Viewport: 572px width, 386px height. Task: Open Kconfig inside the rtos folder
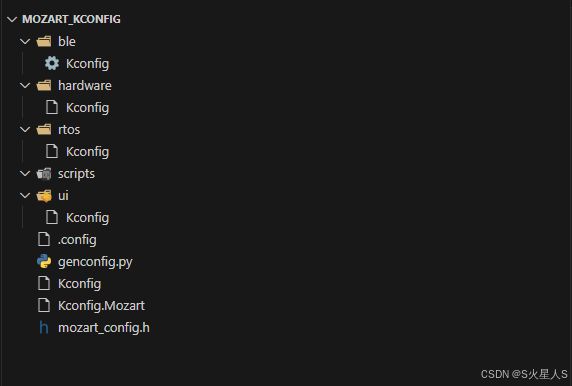(87, 152)
